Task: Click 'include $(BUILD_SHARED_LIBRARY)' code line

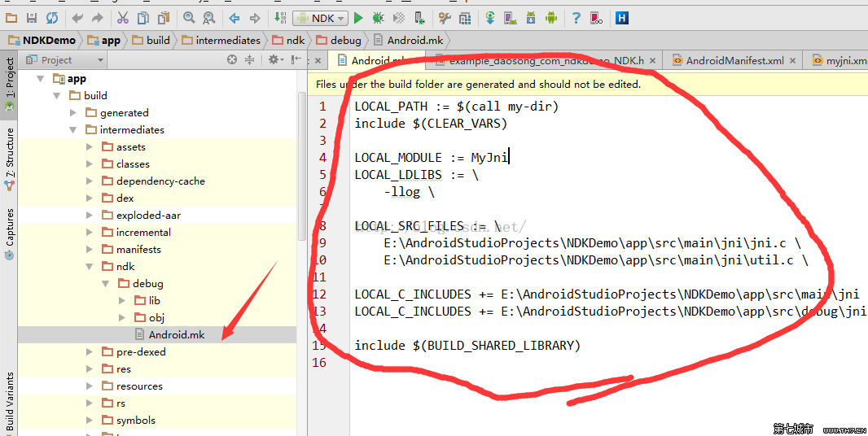Action: [467, 346]
